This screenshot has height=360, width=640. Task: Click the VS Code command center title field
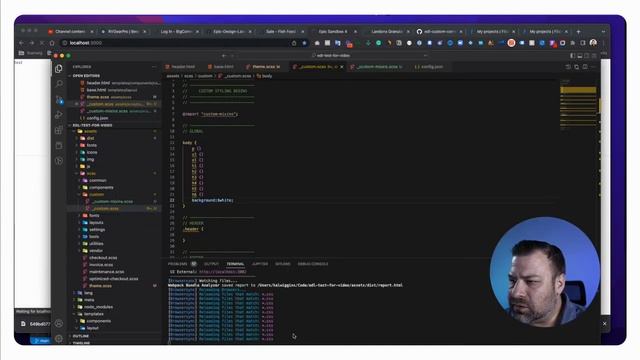coord(333,56)
